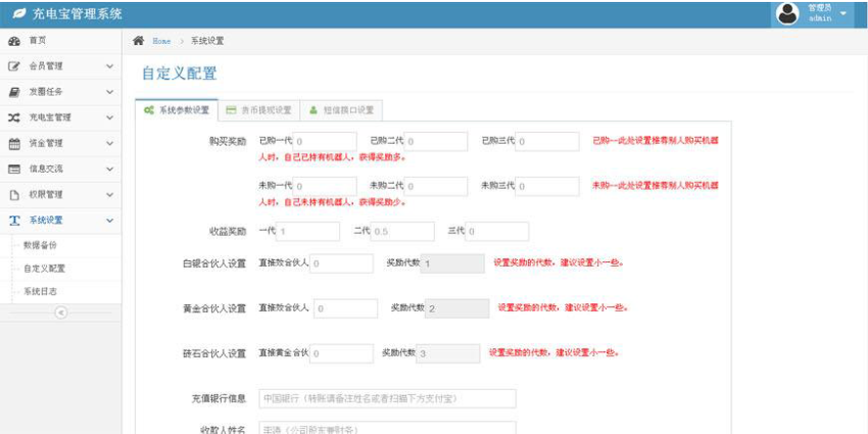Click 白银合伙人 奖励代数 field
The height and width of the screenshot is (434, 868).
453,264
